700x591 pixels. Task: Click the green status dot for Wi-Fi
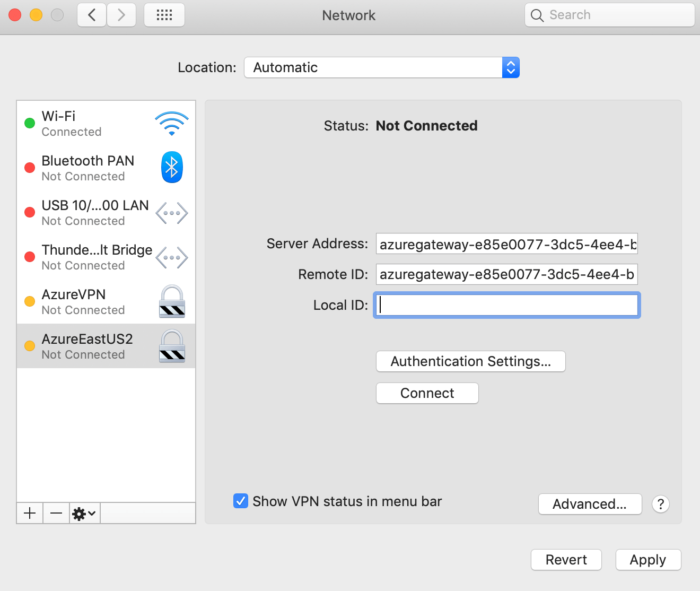coord(30,124)
